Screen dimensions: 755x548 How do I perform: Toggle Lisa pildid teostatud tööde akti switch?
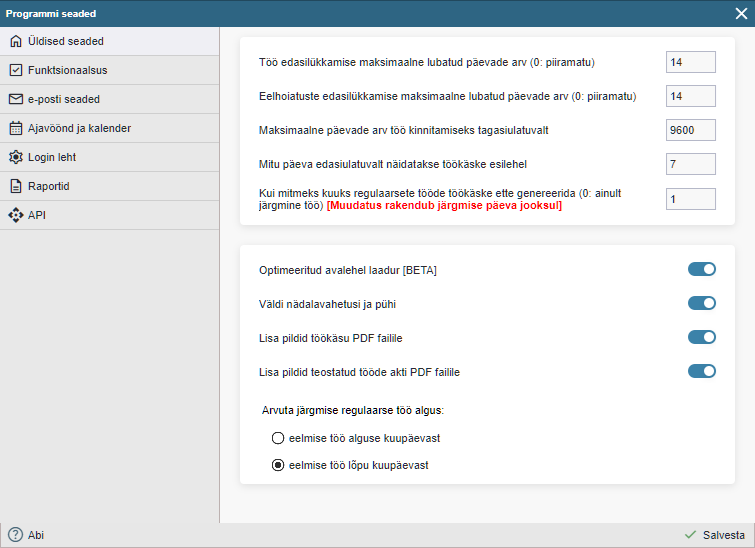point(702,371)
